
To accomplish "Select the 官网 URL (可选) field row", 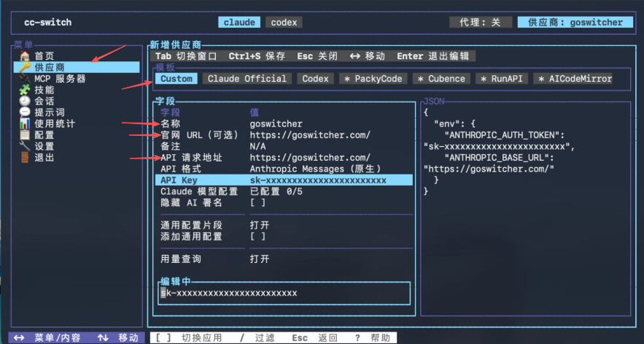I will point(284,135).
